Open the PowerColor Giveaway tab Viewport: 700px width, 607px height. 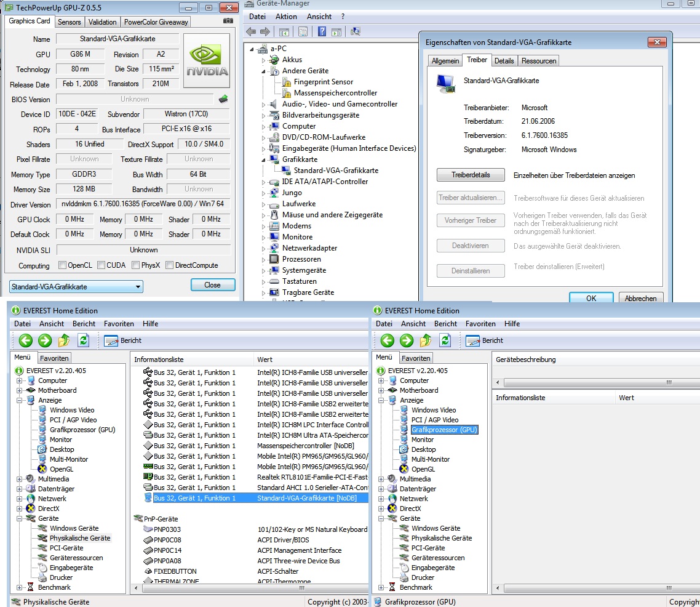click(156, 22)
